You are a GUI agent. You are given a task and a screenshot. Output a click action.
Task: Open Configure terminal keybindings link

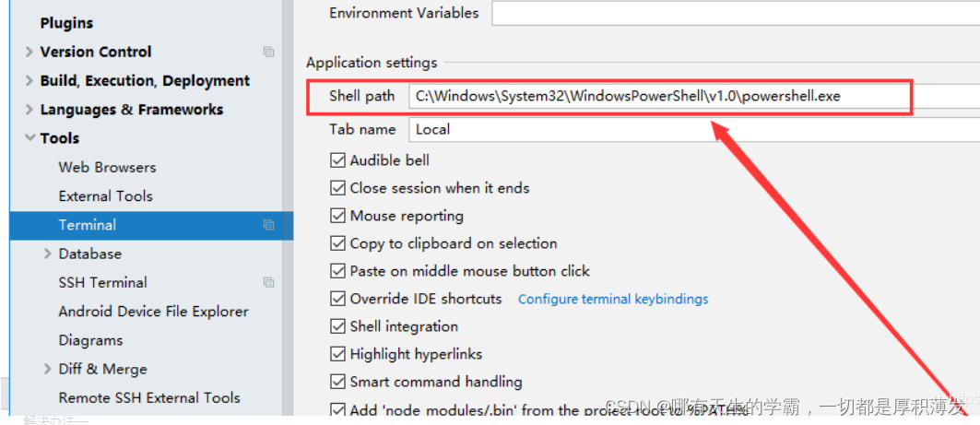coord(613,299)
